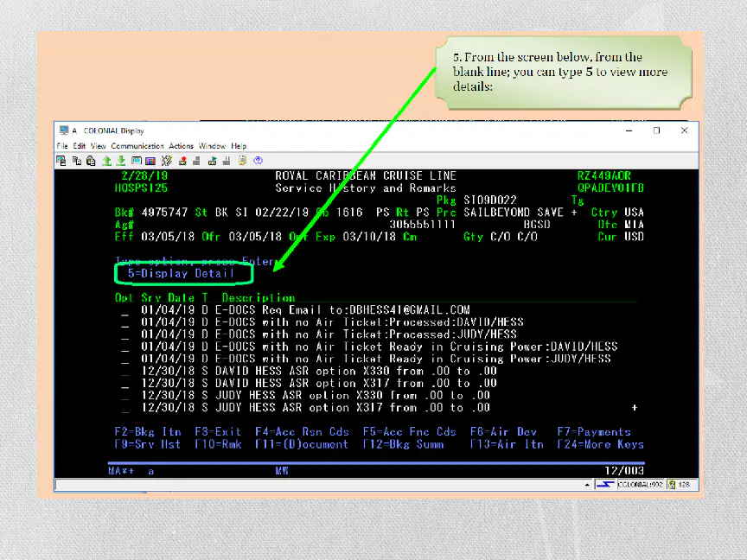Open the keyboard Remap toolbar icon

[167, 161]
